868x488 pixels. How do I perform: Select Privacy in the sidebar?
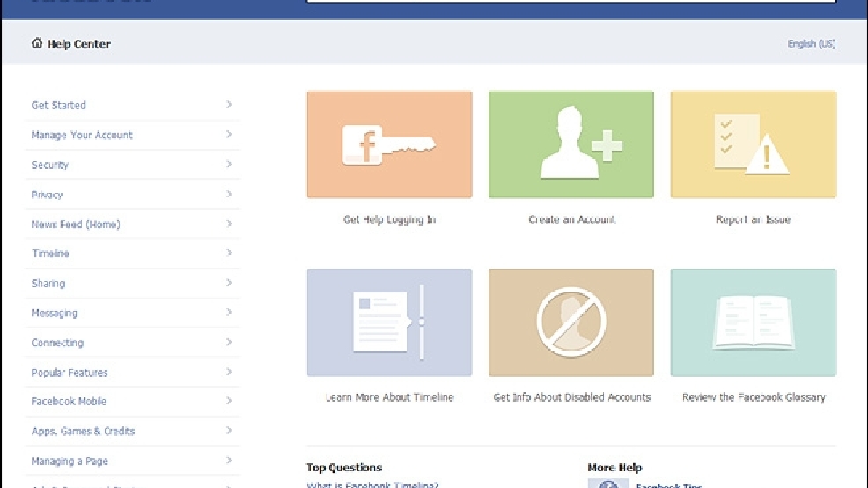click(47, 195)
